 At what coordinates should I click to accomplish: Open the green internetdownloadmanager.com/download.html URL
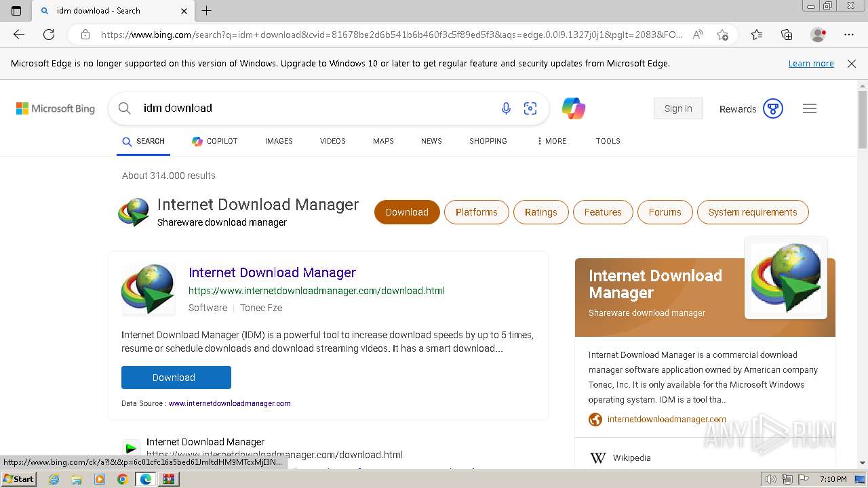click(317, 291)
